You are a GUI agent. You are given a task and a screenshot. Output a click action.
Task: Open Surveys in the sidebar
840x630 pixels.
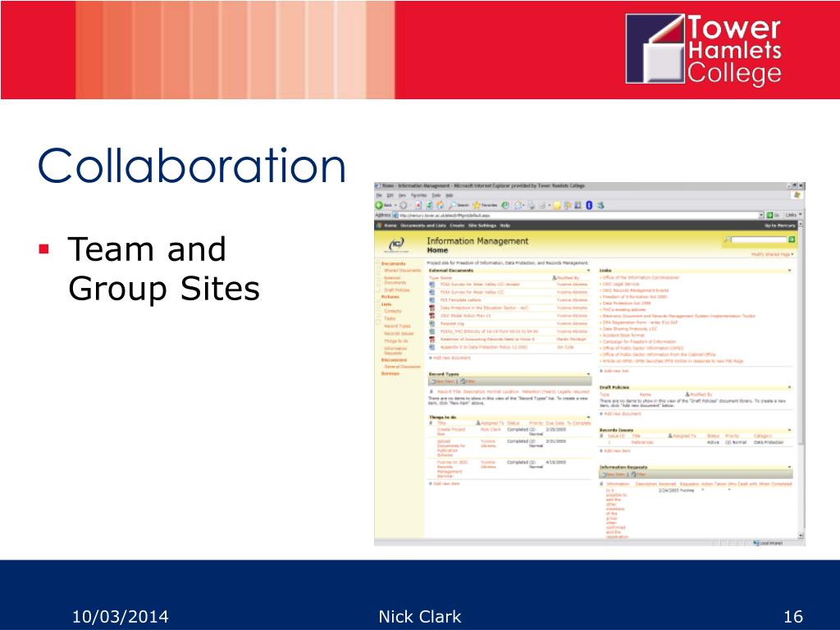(390, 373)
